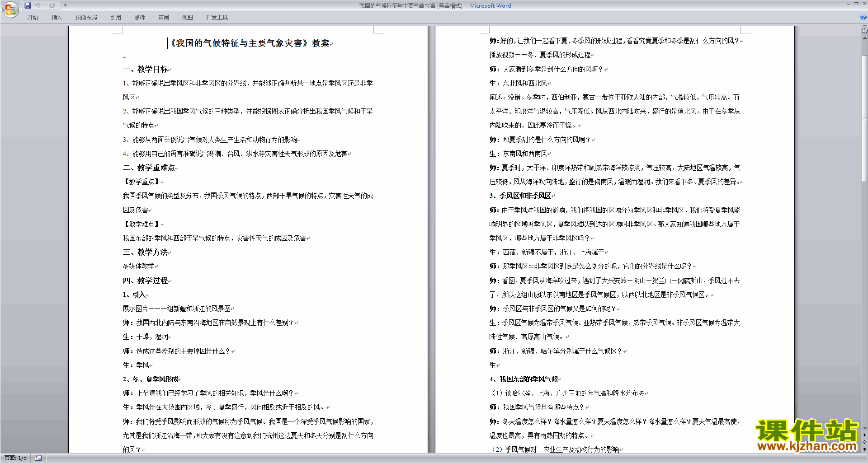Click the line 播放视频——冬、夏季风的形成过程

pyautogui.click(x=540, y=55)
